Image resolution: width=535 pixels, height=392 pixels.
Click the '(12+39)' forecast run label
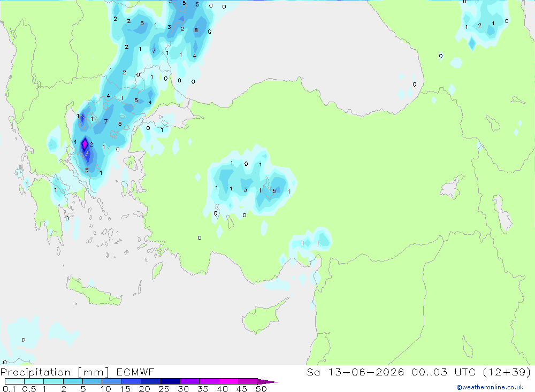(507, 372)
